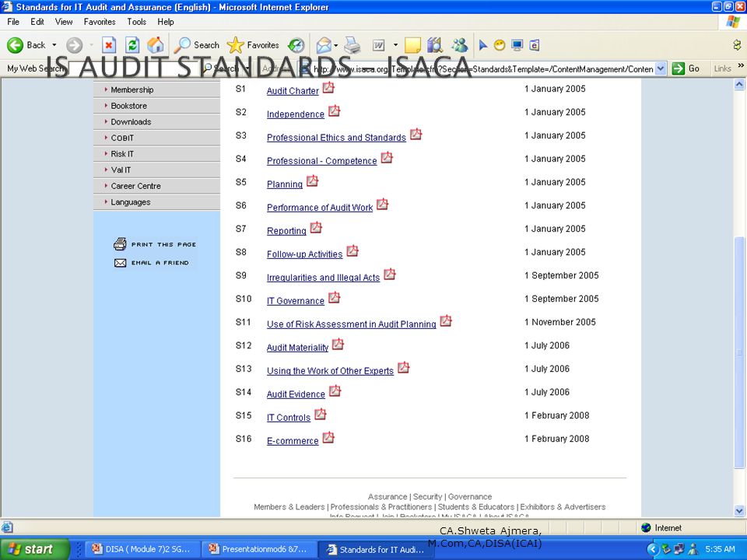Viewport: 747px width, 560px height.
Task: Open the Messenger people icon
Action: tap(460, 45)
